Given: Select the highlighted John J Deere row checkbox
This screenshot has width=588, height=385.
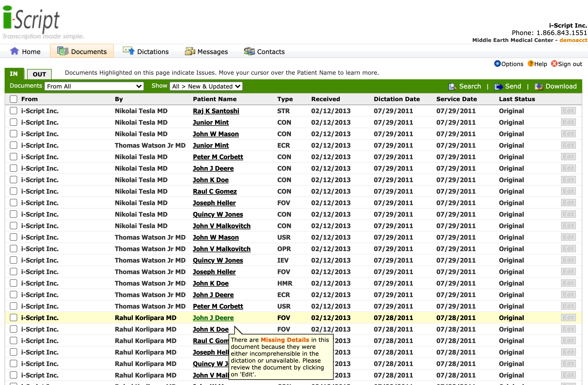Looking at the screenshot, I should tap(13, 317).
